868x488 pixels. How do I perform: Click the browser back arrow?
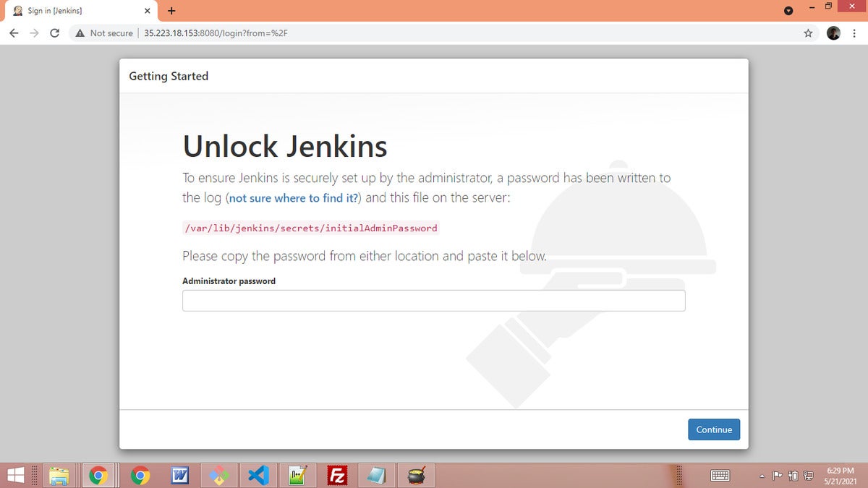pyautogui.click(x=14, y=33)
